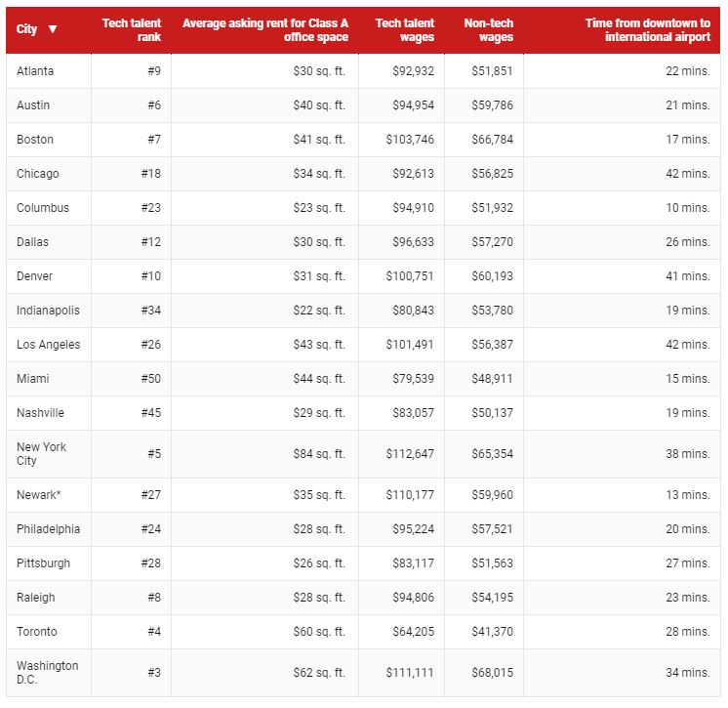Viewport: 728px width, 708px height.
Task: Click Chicago's #18 rank cell
Action: pyautogui.click(x=132, y=174)
